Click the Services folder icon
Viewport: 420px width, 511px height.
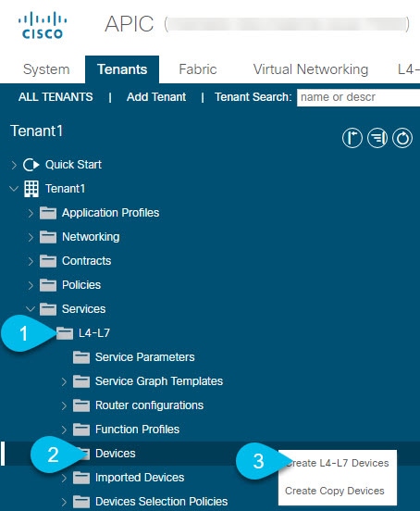pyautogui.click(x=48, y=309)
